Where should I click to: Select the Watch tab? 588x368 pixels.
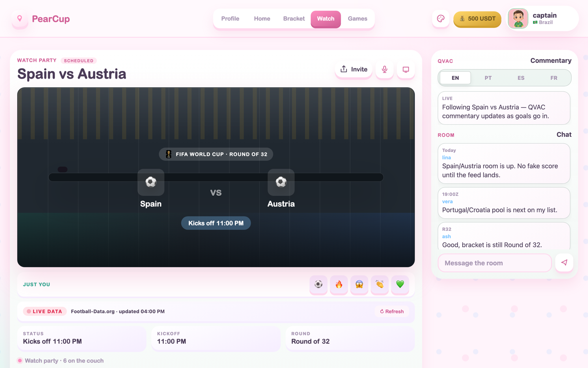click(326, 19)
